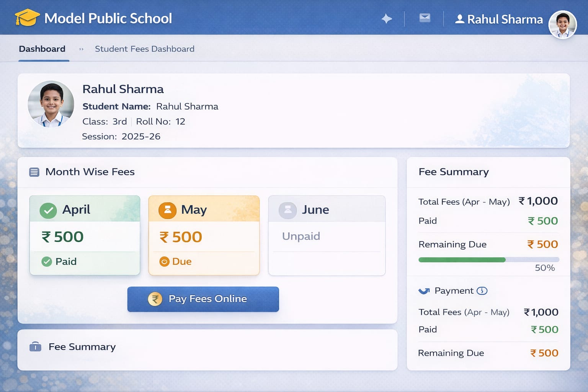Viewport: 588px width, 392px height.
Task: Click the rupee coin icon on Pay Fees Online
Action: pyautogui.click(x=155, y=299)
